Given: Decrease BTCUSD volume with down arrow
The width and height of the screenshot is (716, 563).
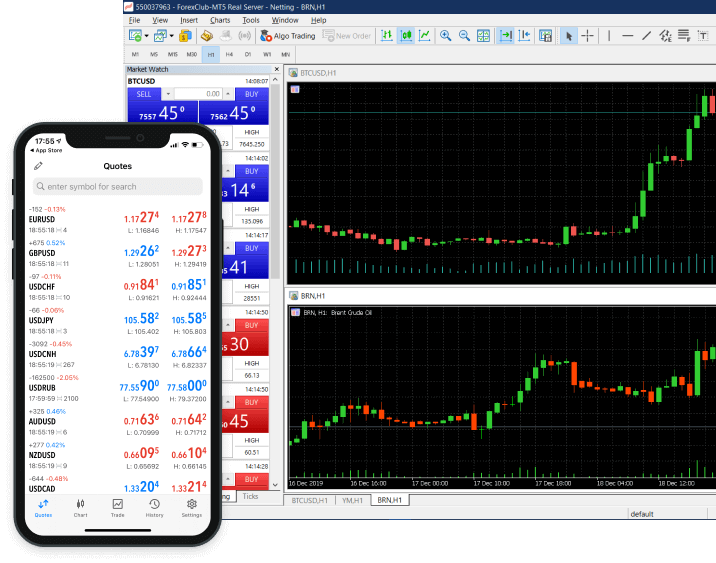Looking at the screenshot, I should (168, 94).
